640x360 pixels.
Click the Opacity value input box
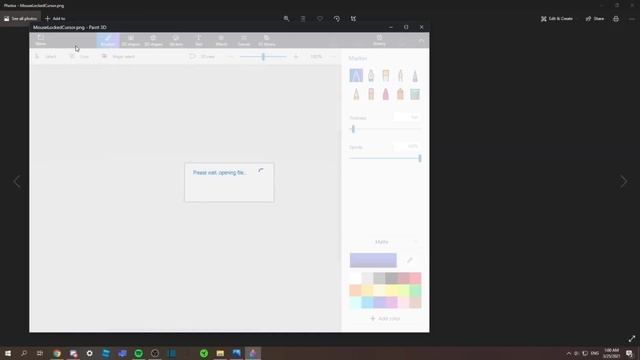(407, 147)
